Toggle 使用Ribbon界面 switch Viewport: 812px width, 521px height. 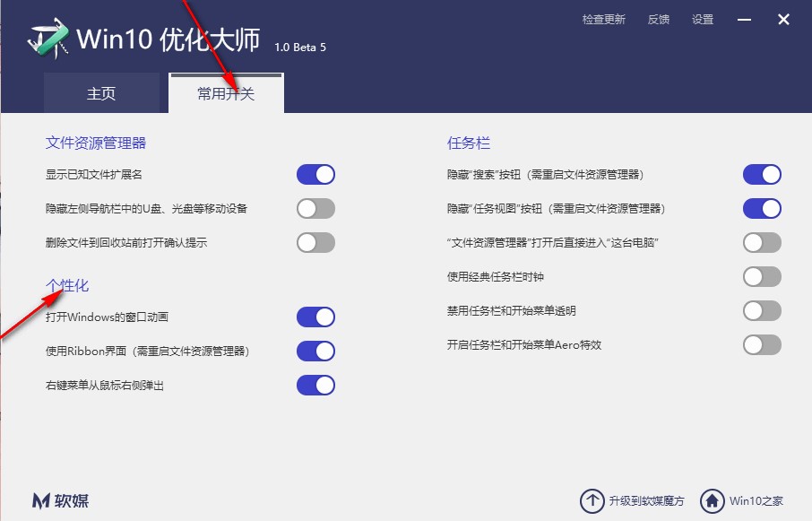click(x=315, y=352)
